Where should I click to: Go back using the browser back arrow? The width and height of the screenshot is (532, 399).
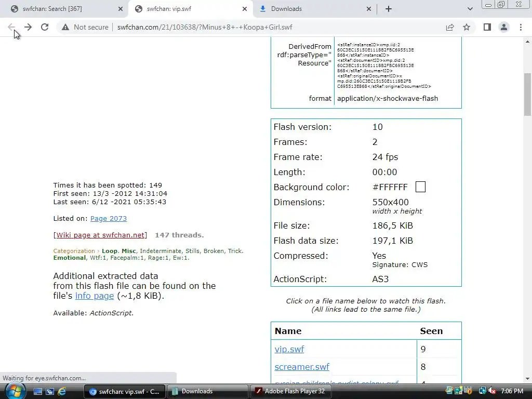pyautogui.click(x=11, y=27)
